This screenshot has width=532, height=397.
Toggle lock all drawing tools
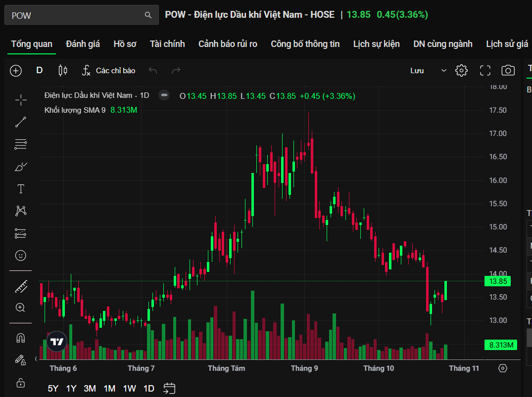(21, 383)
